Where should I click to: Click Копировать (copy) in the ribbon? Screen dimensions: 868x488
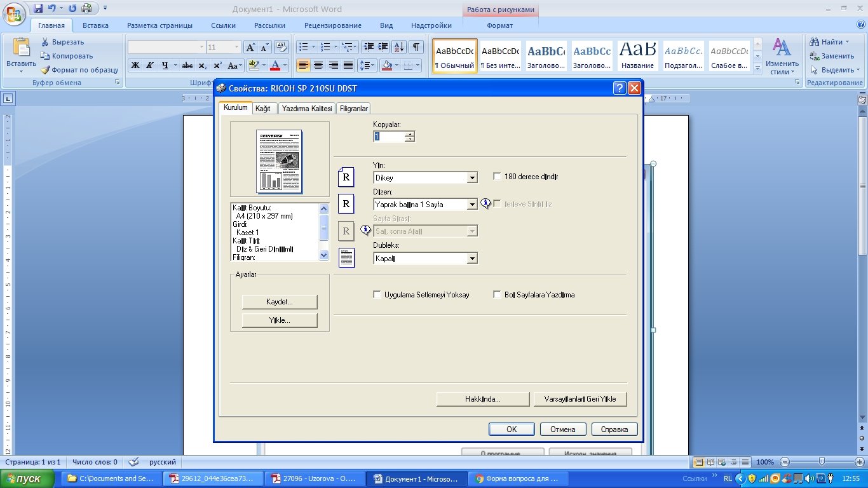pos(67,56)
